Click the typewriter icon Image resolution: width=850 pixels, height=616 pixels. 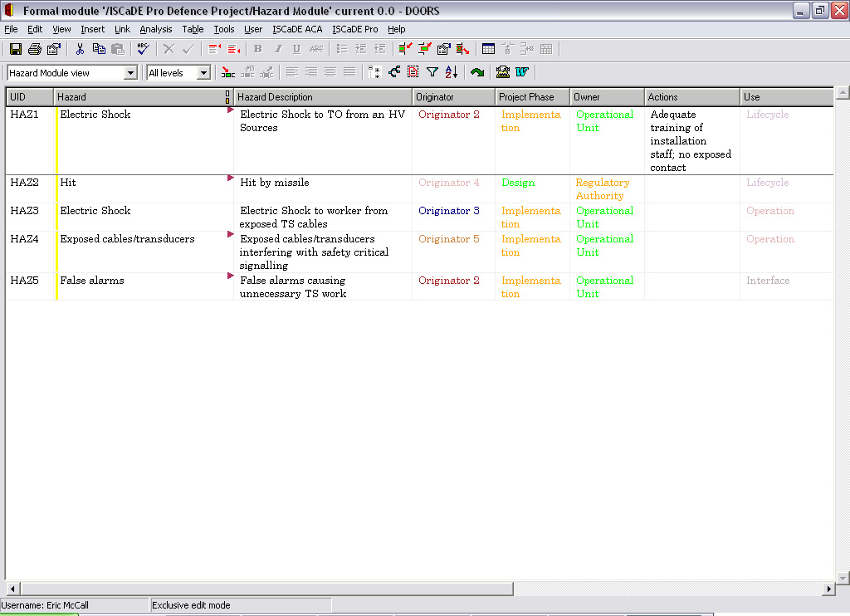point(503,72)
